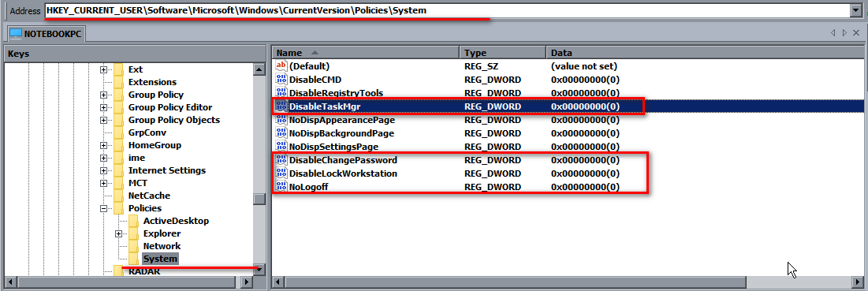
Task: Expand the Group Policy Editor key
Action: coord(103,108)
